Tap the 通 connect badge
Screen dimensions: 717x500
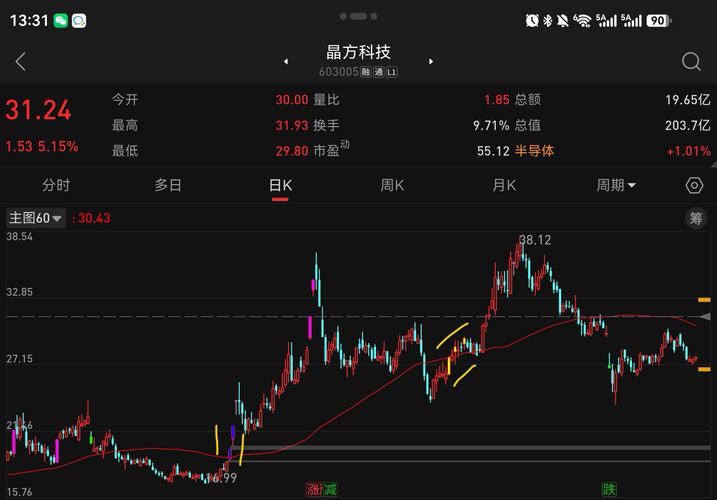pyautogui.click(x=379, y=72)
